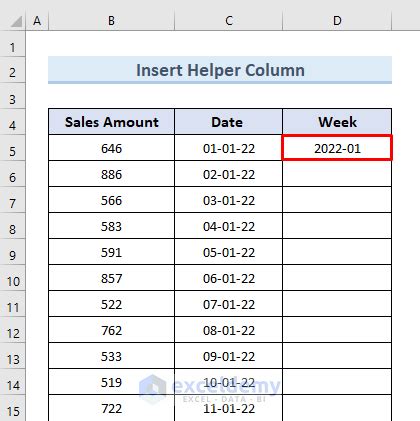Image resolution: width=420 pixels, height=421 pixels.
Task: Select the cell containing 762
Action: click(111, 330)
